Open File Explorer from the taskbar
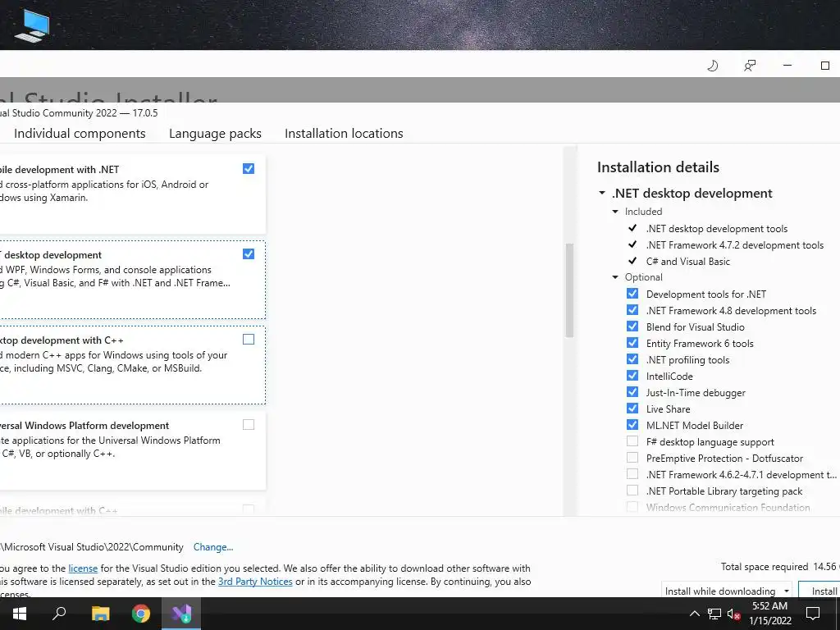This screenshot has width=840, height=630. coord(100,614)
